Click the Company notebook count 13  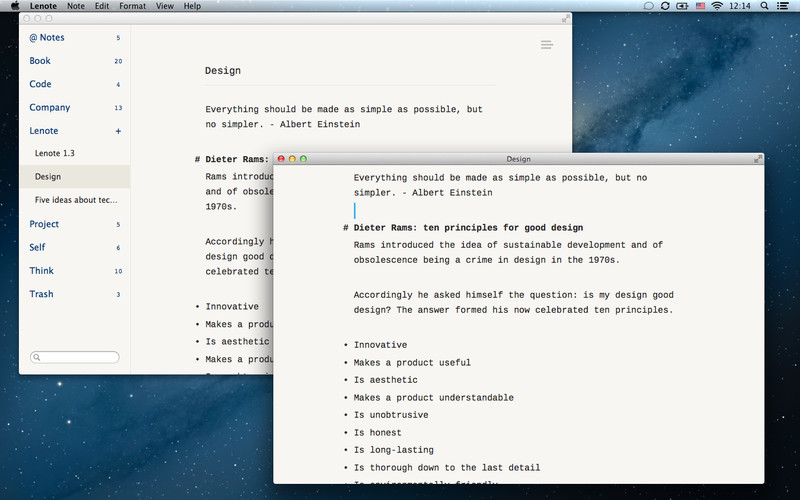(118, 108)
